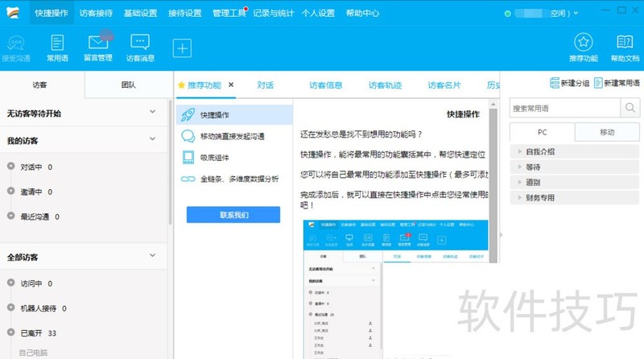Screen dimensions: 644x359
Task: Open the 记录与统计 menu
Action: (272, 13)
